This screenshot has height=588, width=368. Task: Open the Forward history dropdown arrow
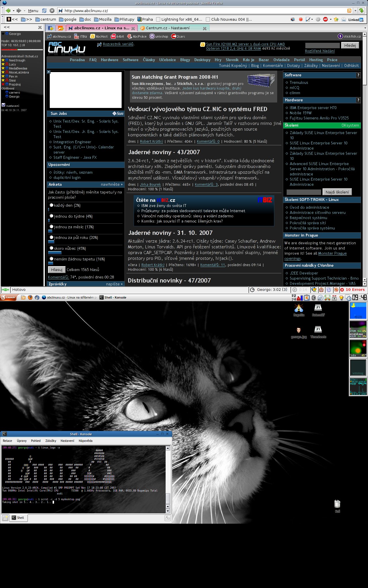pos(24,11)
